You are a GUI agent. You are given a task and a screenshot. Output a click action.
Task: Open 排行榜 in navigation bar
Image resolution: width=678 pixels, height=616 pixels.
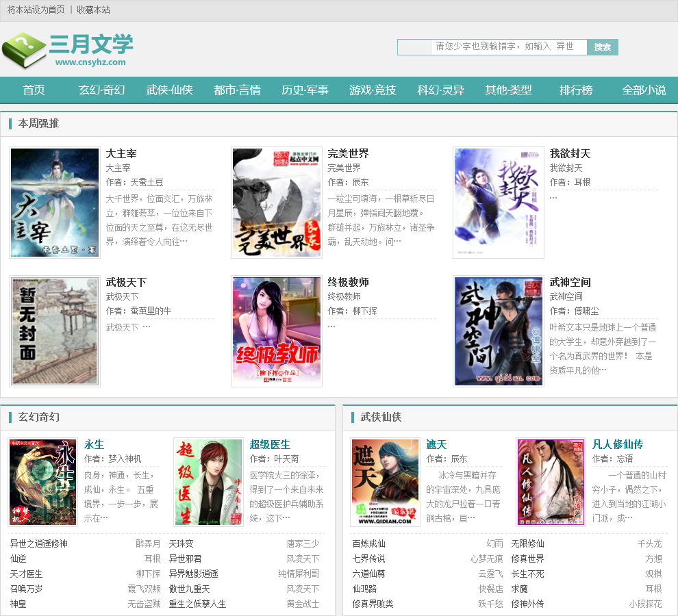576,90
